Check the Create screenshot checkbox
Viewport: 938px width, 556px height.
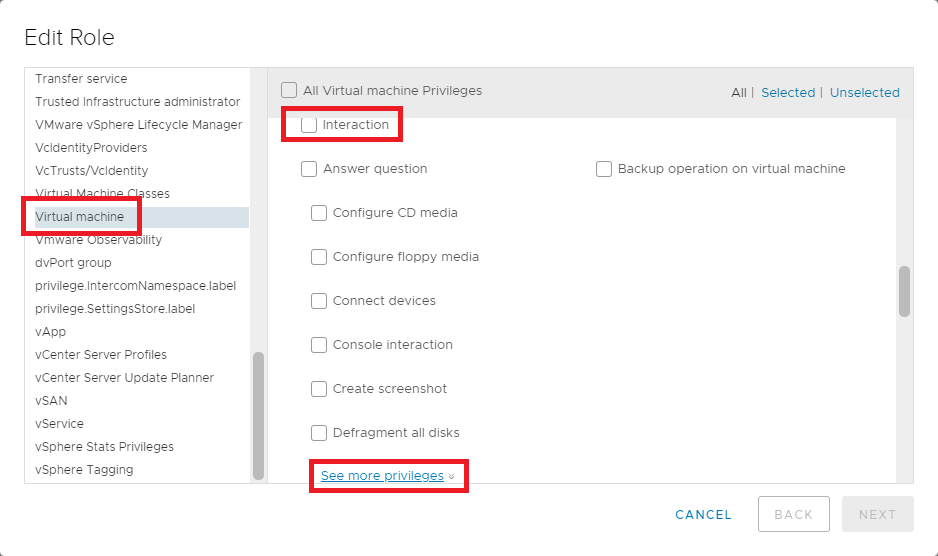pyautogui.click(x=319, y=389)
